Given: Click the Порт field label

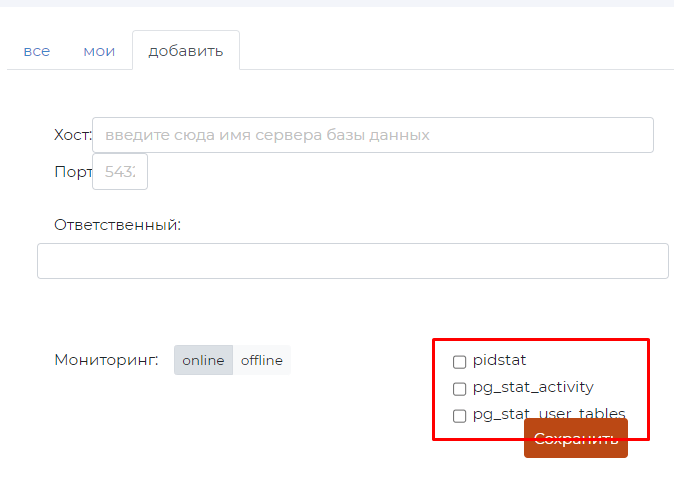Looking at the screenshot, I should click(72, 172).
